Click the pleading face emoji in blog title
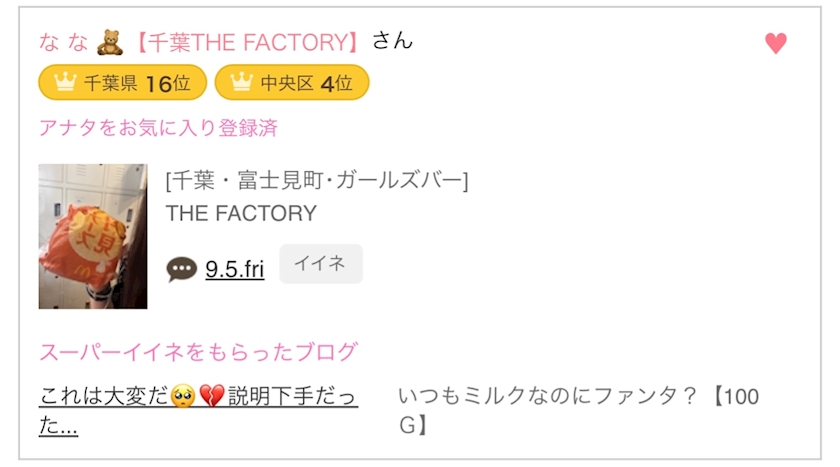 point(180,397)
